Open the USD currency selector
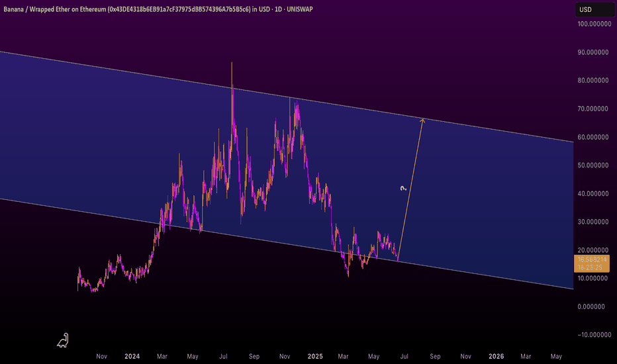 pos(594,9)
